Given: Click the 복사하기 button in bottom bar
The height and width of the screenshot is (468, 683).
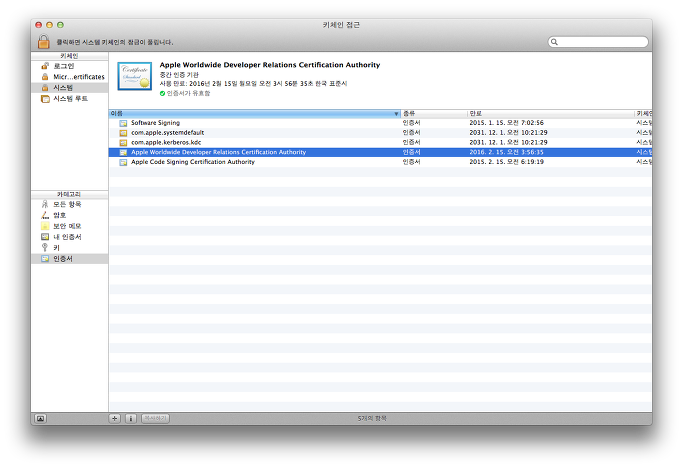Looking at the screenshot, I should tap(155, 418).
